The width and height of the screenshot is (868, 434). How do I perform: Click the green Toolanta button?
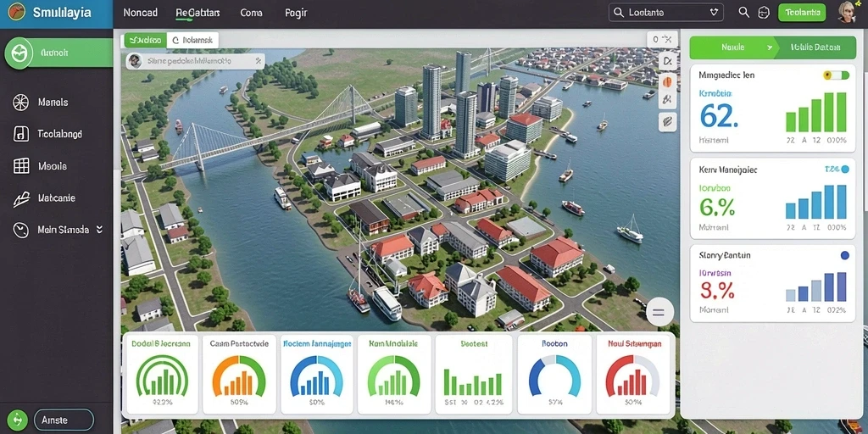point(802,12)
